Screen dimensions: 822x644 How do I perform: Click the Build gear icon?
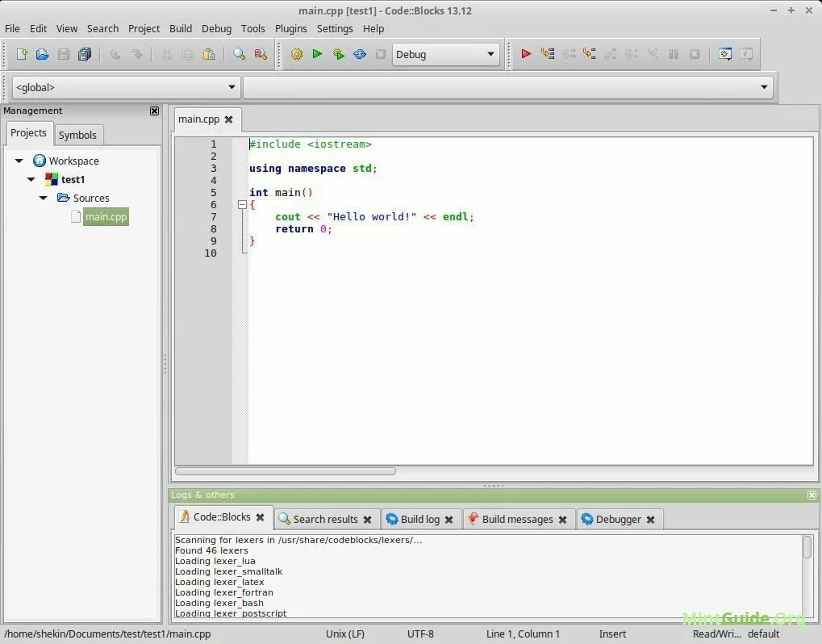(297, 54)
